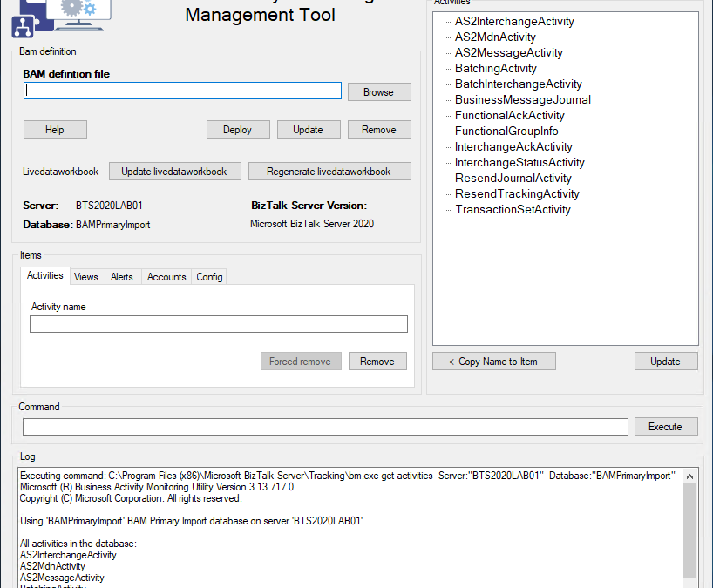
Task: Click Copy Name to Item button
Action: 494,362
